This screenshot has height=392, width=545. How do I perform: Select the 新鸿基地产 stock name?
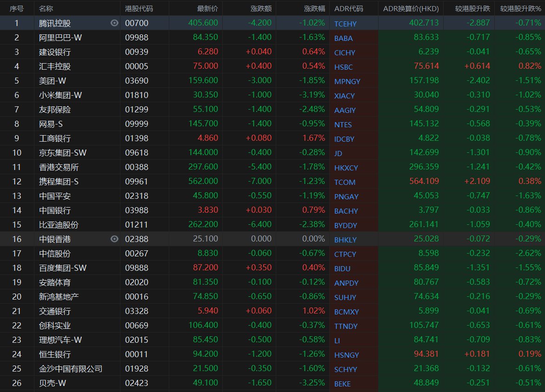point(59,297)
